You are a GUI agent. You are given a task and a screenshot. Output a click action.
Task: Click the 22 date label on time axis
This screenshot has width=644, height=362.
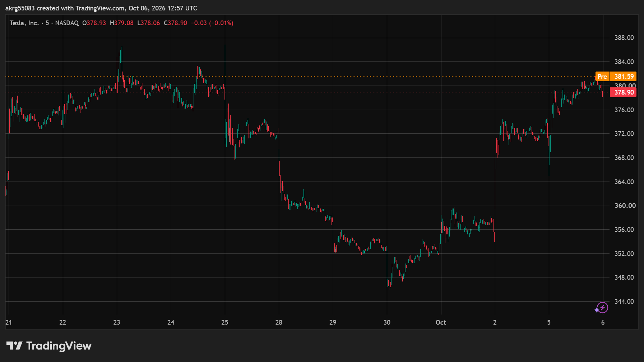tap(63, 322)
